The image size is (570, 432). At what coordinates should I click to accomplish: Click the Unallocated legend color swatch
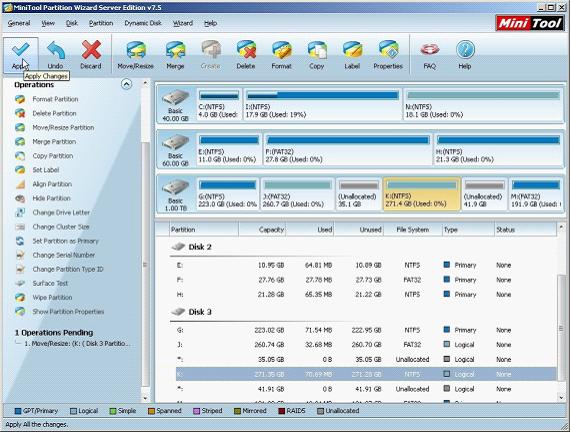click(x=320, y=411)
